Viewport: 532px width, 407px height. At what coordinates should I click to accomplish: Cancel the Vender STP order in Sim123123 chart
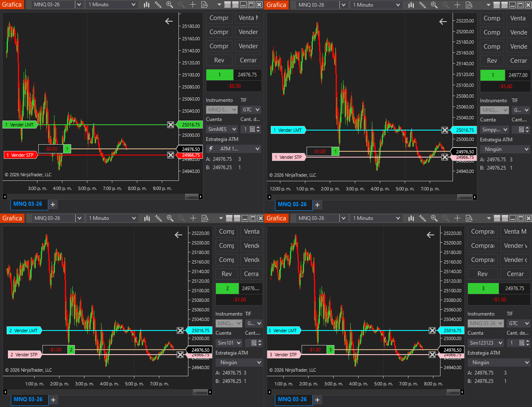pos(432,355)
